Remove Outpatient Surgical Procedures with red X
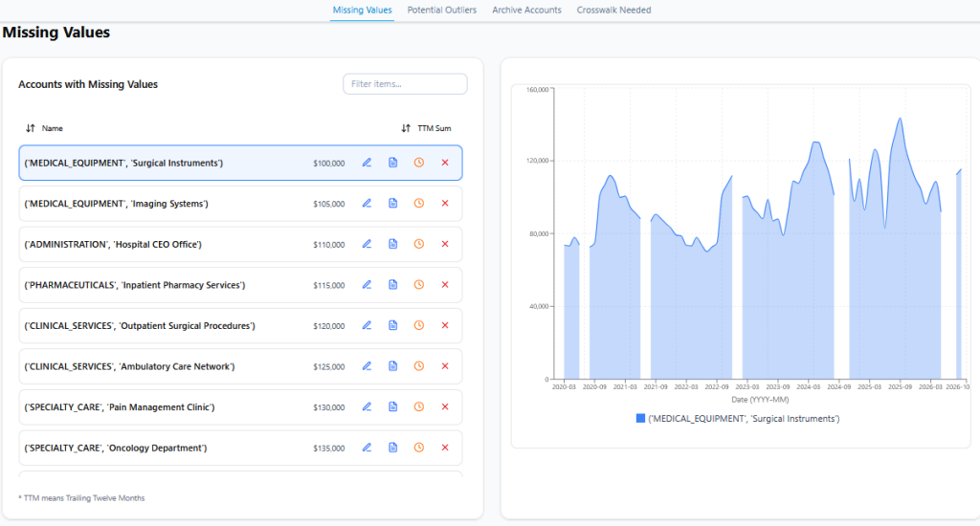This screenshot has height=526, width=980. (445, 325)
